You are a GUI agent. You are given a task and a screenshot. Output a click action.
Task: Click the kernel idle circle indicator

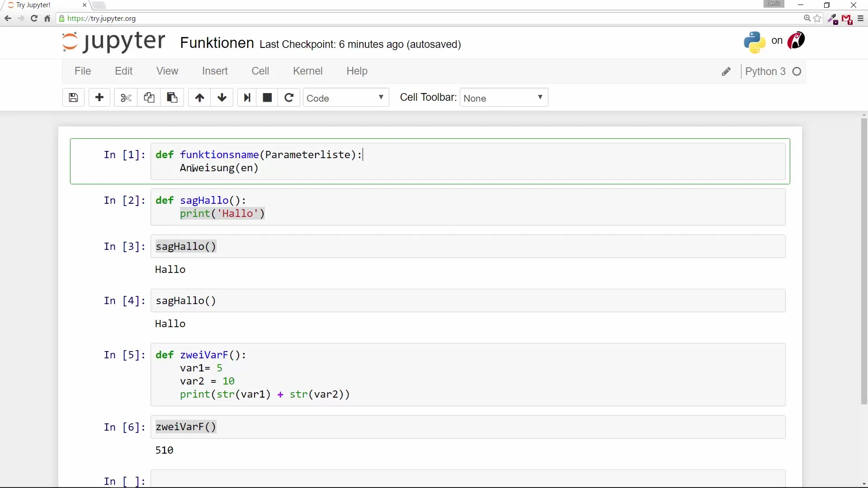click(797, 71)
